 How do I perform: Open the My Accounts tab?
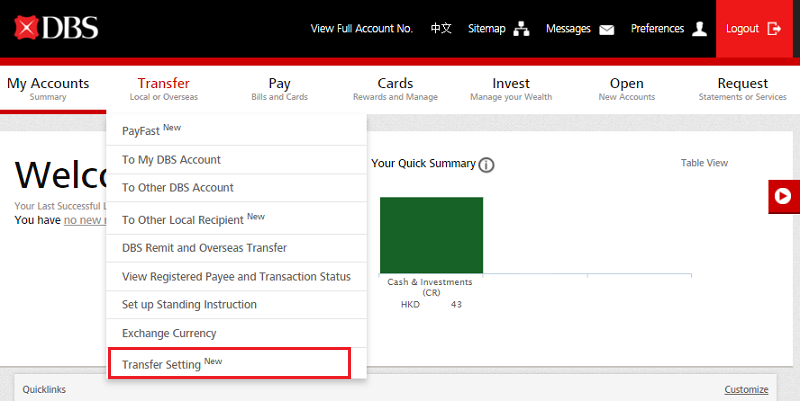click(x=48, y=89)
